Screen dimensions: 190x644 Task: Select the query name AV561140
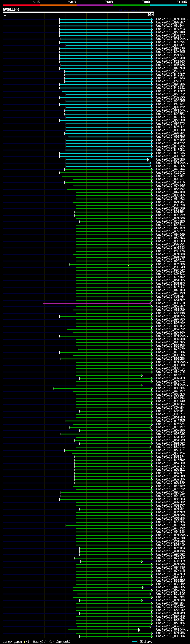[11, 9]
